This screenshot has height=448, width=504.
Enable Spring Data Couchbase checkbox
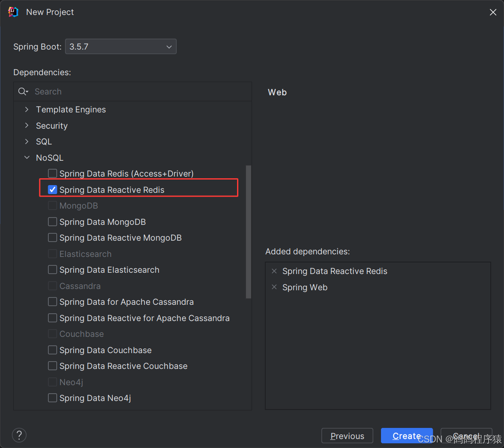[x=53, y=350]
